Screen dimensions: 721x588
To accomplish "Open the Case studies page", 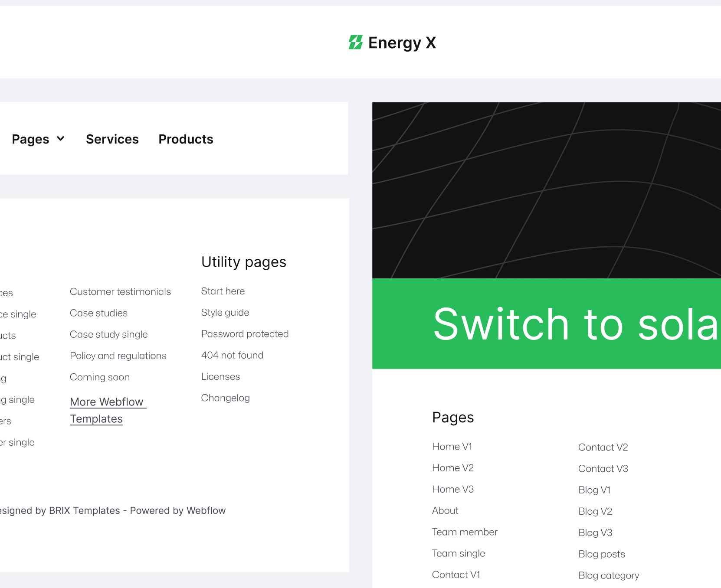I will click(x=98, y=313).
